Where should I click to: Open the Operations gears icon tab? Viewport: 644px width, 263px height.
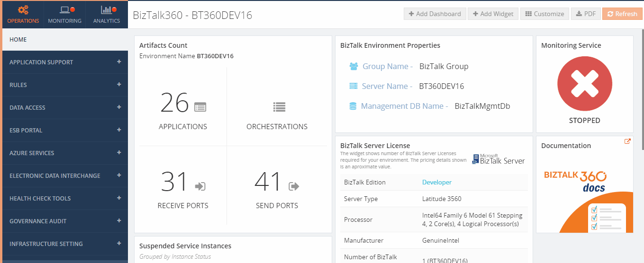coord(23,15)
